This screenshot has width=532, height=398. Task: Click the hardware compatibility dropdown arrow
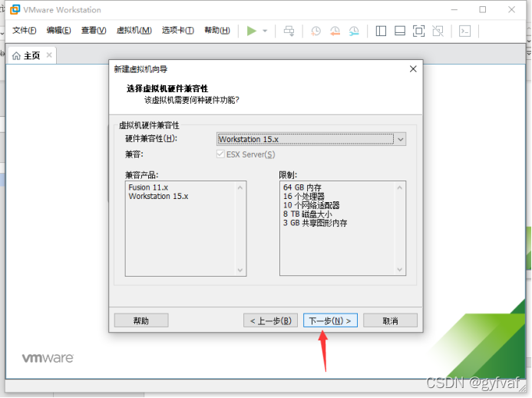tap(401, 139)
